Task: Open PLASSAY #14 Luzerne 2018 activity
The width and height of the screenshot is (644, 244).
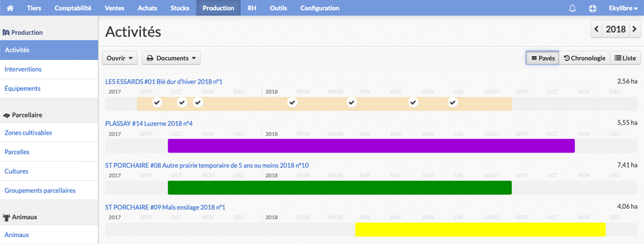Action: (149, 123)
